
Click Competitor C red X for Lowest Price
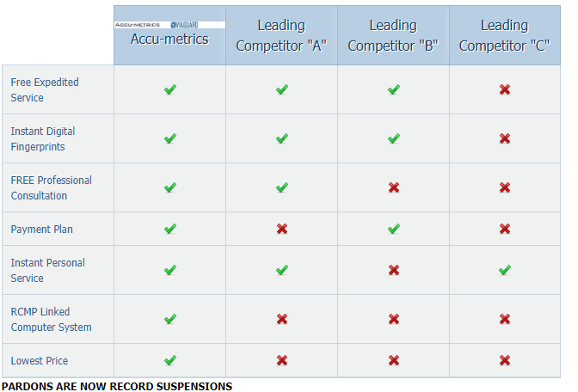[x=505, y=360]
